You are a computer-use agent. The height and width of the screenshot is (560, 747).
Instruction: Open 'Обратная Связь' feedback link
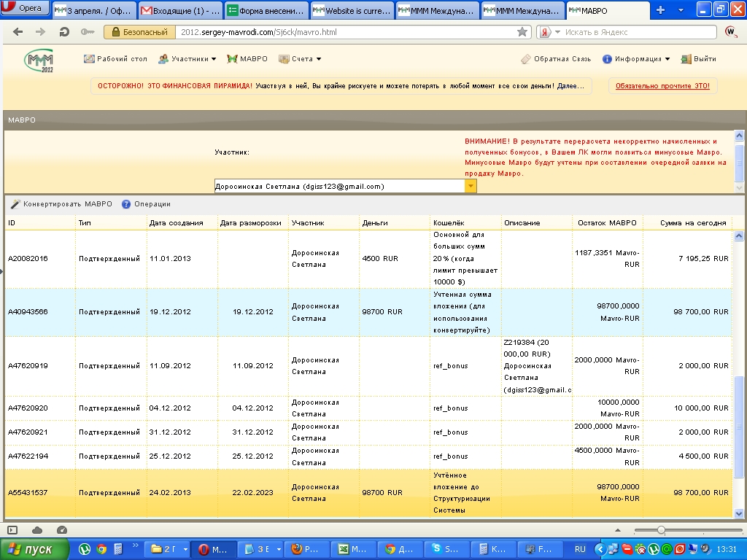pyautogui.click(x=556, y=58)
